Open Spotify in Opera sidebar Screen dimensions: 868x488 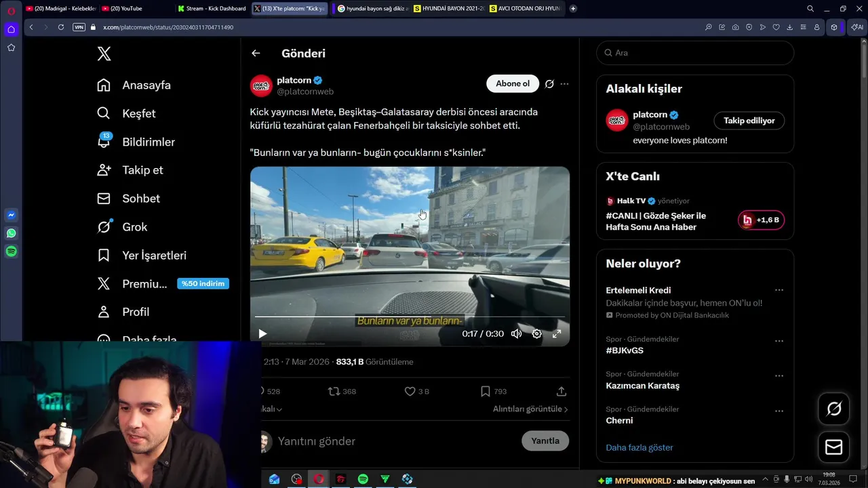tap(11, 251)
